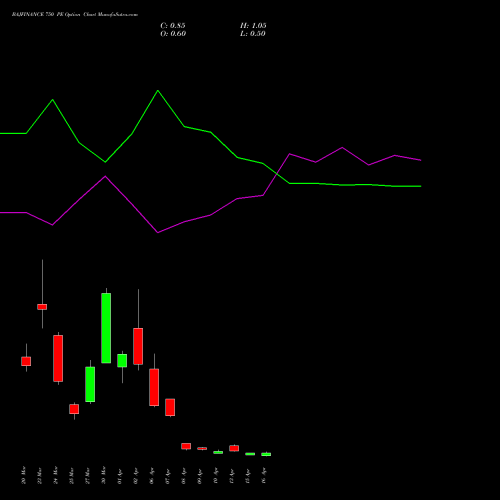500x500 pixels.
Task: Click the "30 Mar" date axis label
Action: point(103,475)
